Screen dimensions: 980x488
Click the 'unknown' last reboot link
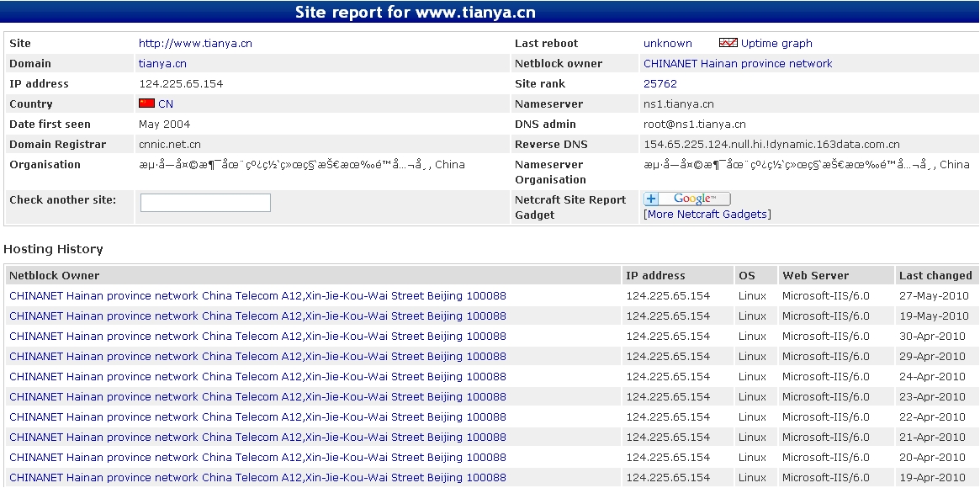point(668,44)
